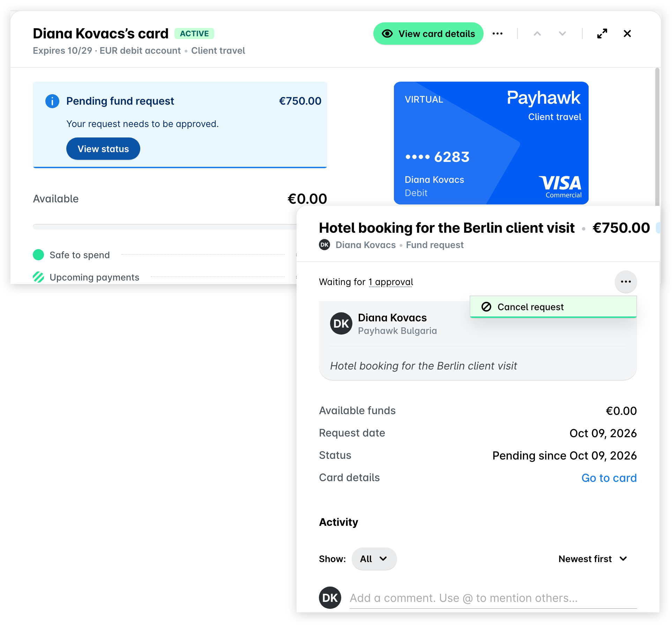Click the 'Payhawk Bulgaria' company text
This screenshot has height=627, width=672.
click(x=397, y=331)
